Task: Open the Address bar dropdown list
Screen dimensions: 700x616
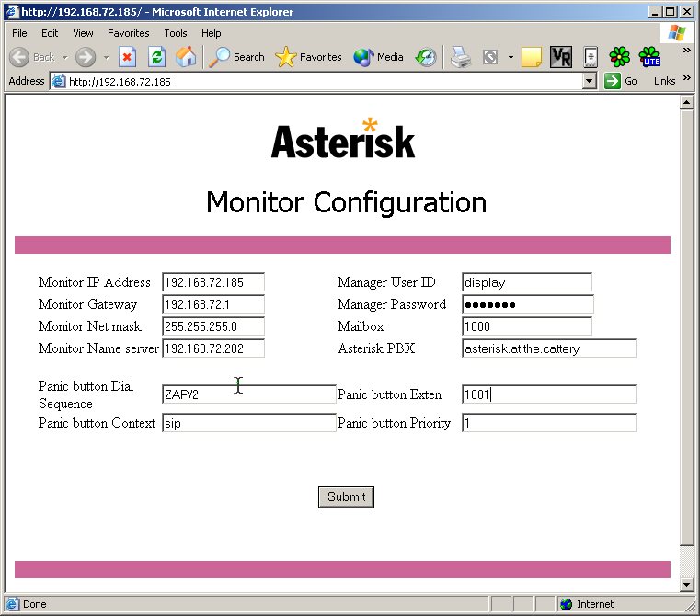Action: [590, 81]
